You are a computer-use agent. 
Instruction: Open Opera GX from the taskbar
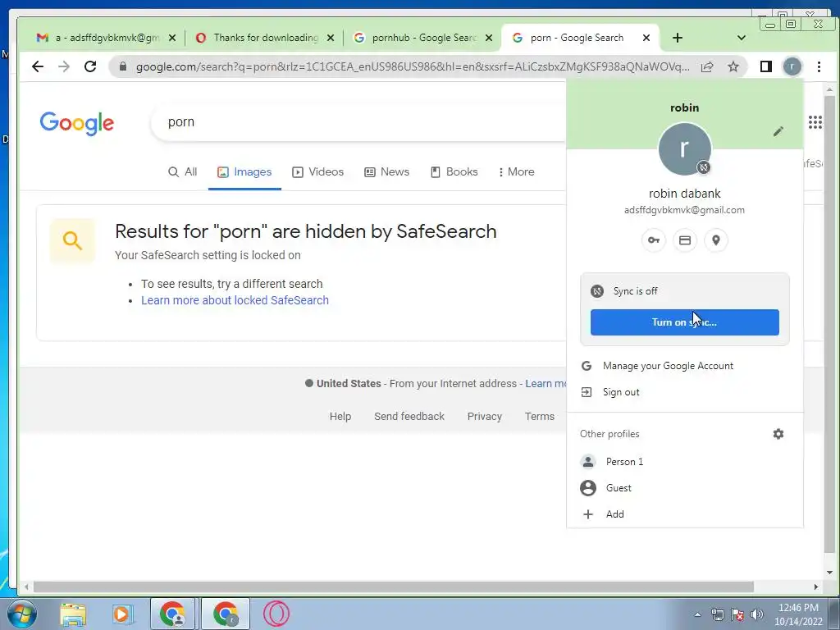click(276, 614)
